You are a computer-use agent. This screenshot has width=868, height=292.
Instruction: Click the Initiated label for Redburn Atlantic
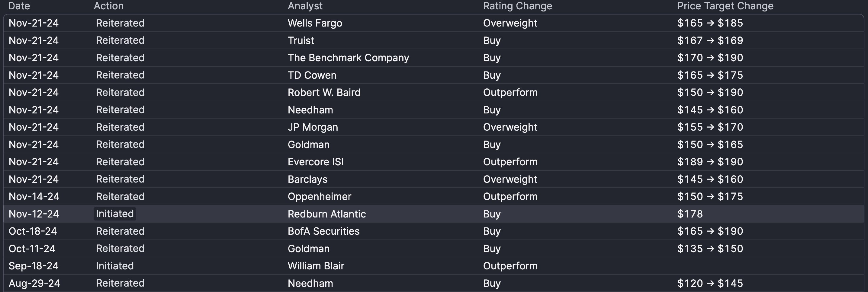[x=114, y=214]
